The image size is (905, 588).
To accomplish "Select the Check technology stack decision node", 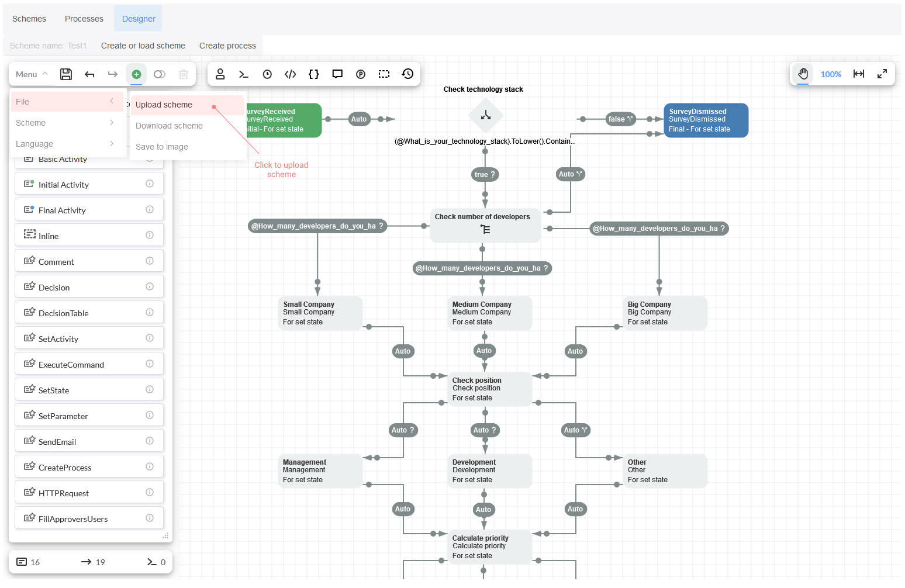I will point(486,115).
